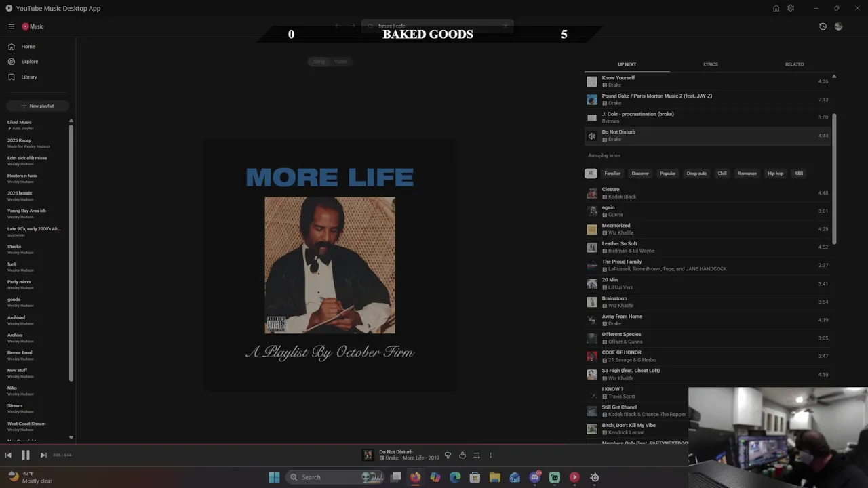This screenshot has height=488, width=868.
Task: Open File Explorer from the taskbar
Action: (494, 477)
